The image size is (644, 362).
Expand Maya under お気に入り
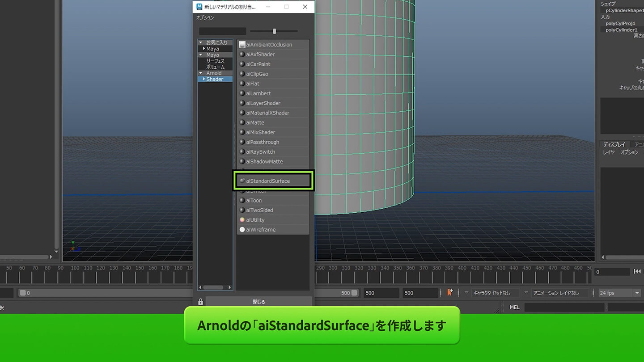[204, 49]
